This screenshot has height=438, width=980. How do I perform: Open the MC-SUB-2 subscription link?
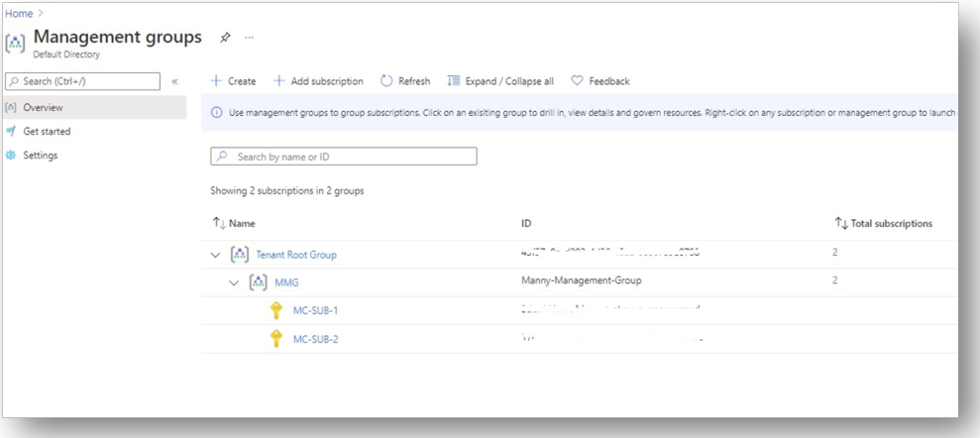[x=316, y=339]
